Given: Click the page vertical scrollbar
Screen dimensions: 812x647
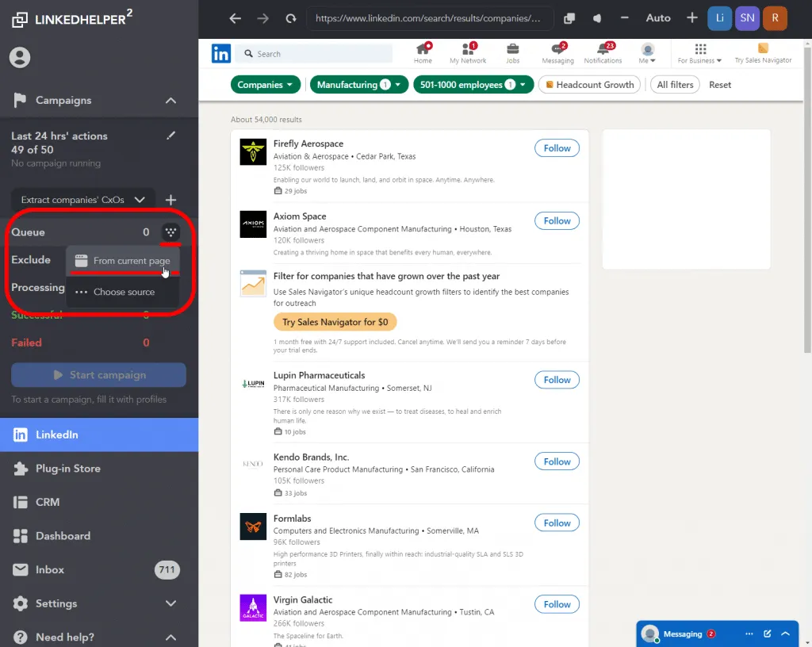Looking at the screenshot, I should pos(807,199).
